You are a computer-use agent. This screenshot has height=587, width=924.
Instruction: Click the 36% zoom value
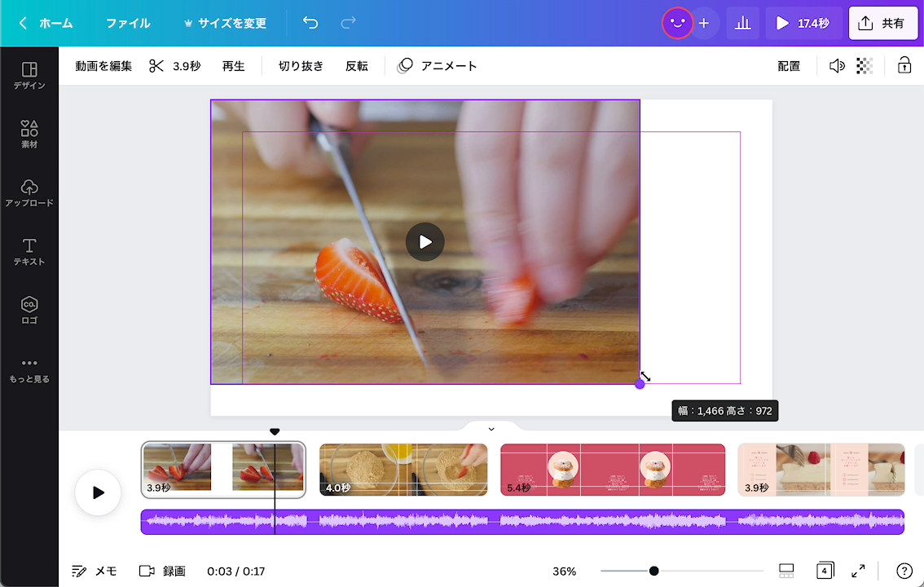564,571
